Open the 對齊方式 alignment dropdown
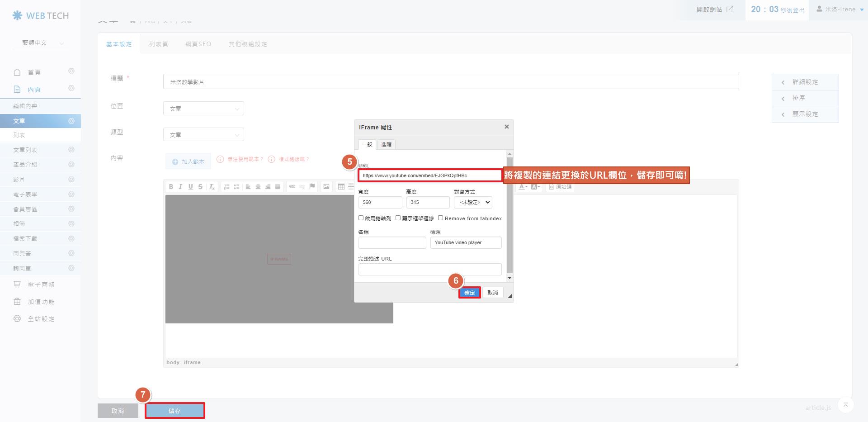The height and width of the screenshot is (422, 868). tap(473, 203)
